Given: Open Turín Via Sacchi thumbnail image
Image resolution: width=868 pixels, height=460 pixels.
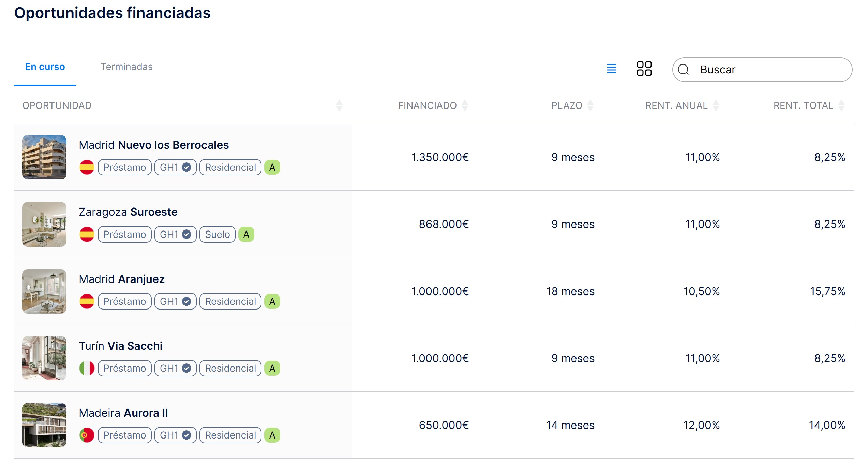Looking at the screenshot, I should [44, 358].
